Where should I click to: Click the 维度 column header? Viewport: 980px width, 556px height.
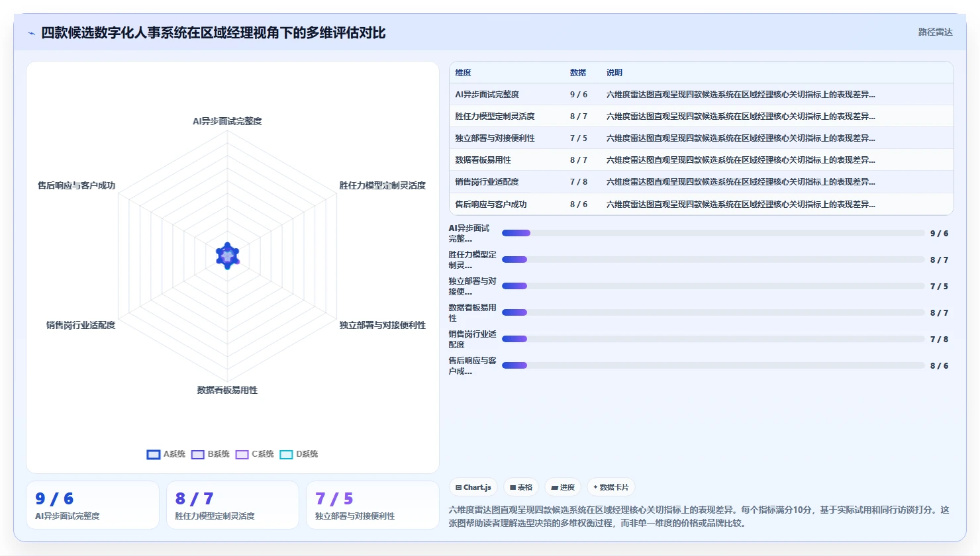(x=464, y=73)
